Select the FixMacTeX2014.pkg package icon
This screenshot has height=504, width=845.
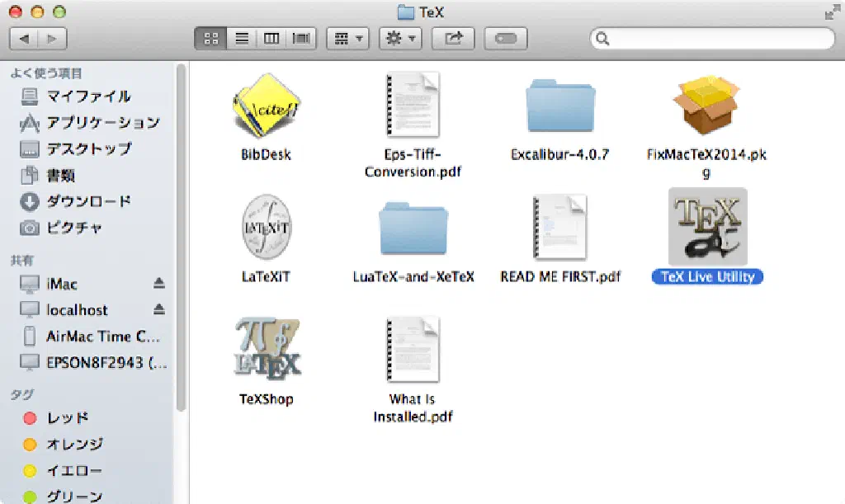[x=707, y=104]
